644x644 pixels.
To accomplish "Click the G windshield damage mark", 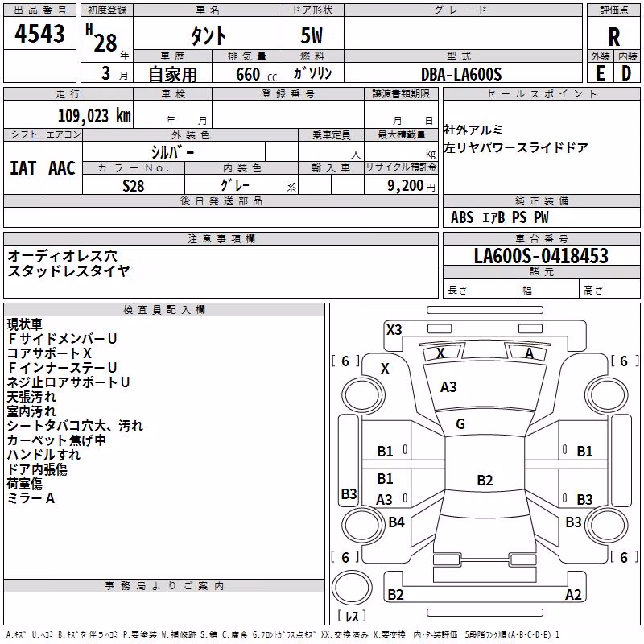I will point(460,424).
